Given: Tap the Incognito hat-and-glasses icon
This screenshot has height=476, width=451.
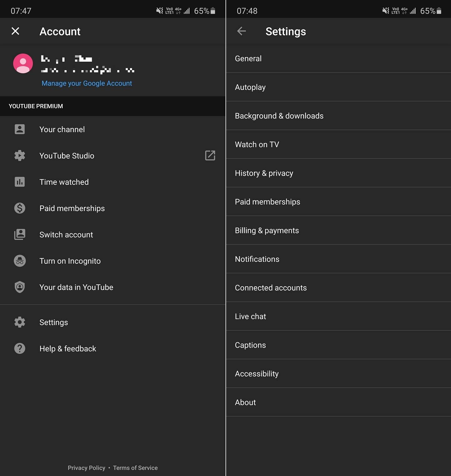Looking at the screenshot, I should (x=20, y=261).
